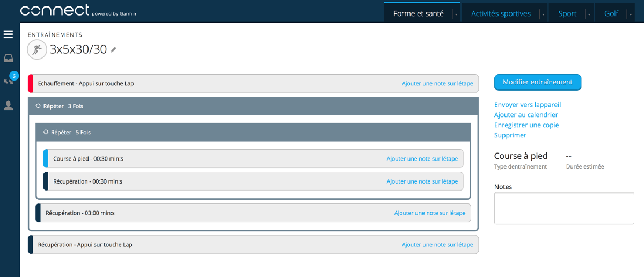Open the inbox tray icon

click(8, 58)
